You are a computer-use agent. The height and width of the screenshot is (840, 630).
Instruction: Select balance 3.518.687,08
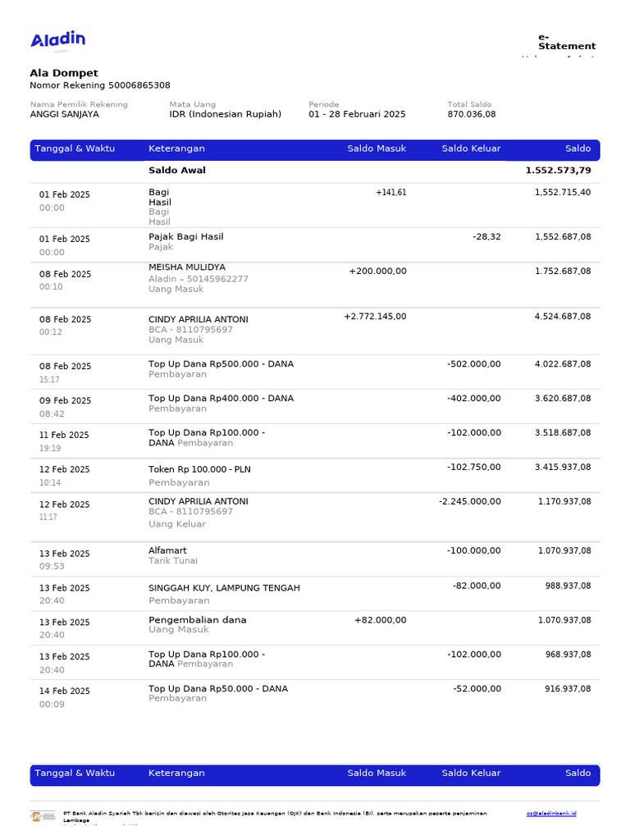click(563, 433)
